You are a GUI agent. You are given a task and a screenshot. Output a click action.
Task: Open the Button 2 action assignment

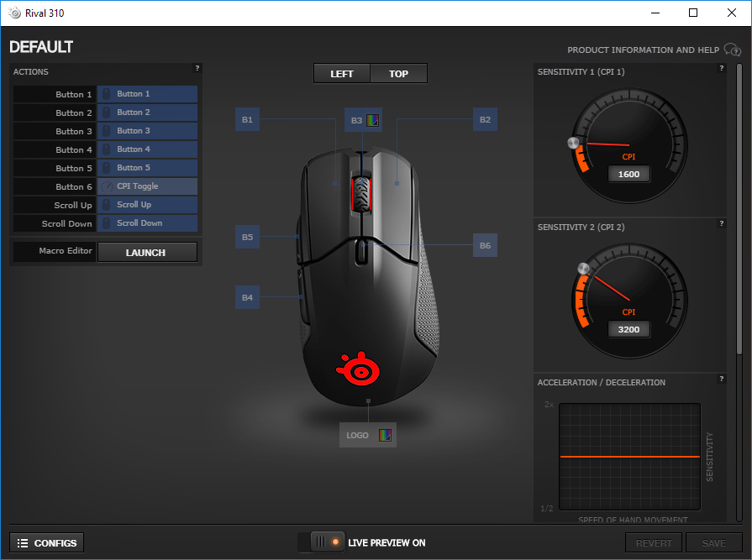(147, 113)
